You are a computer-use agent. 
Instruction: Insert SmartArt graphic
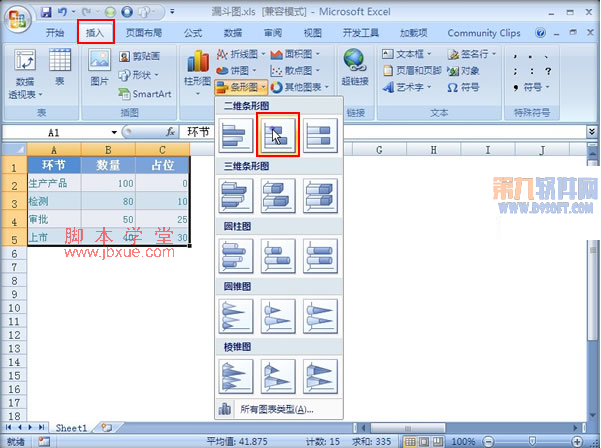coord(145,94)
